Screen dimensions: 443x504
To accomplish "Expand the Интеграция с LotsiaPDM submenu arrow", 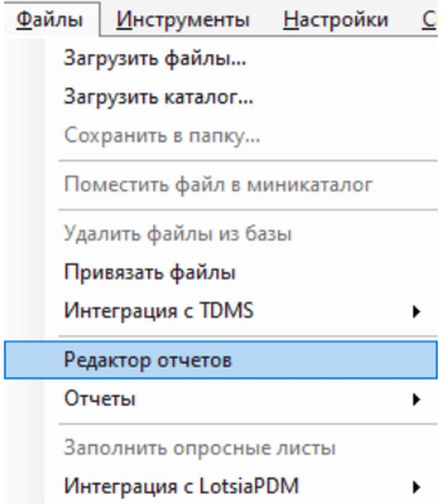I will [x=418, y=487].
